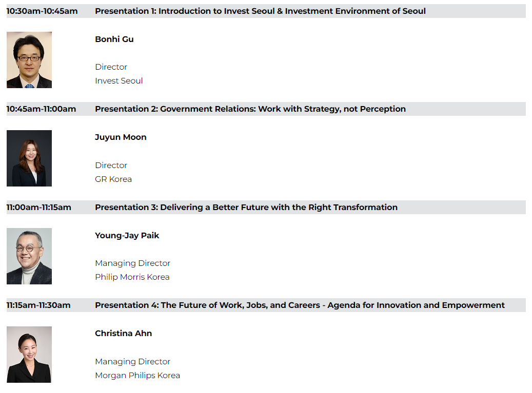
Task: Click the name Christina Ahn
Action: pyautogui.click(x=124, y=334)
